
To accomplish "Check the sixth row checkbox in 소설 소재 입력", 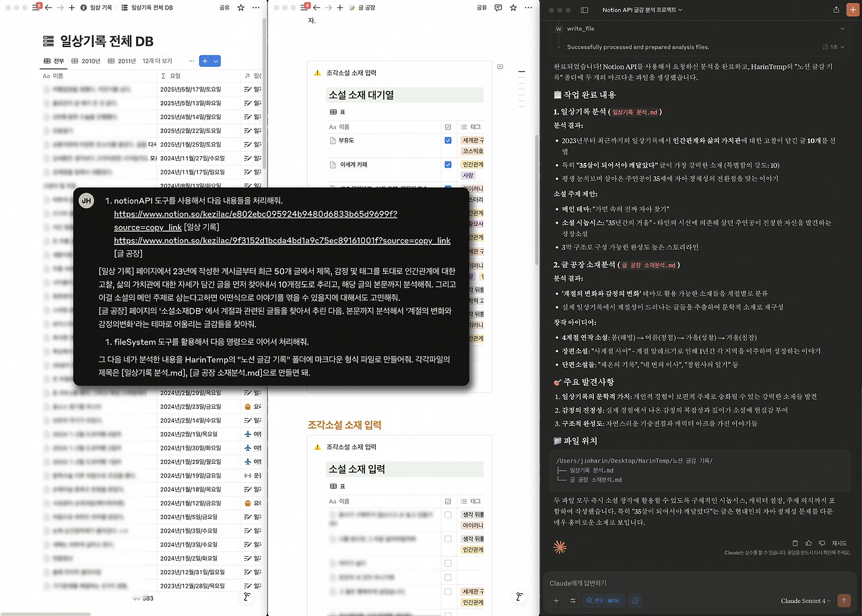I will tap(449, 615).
